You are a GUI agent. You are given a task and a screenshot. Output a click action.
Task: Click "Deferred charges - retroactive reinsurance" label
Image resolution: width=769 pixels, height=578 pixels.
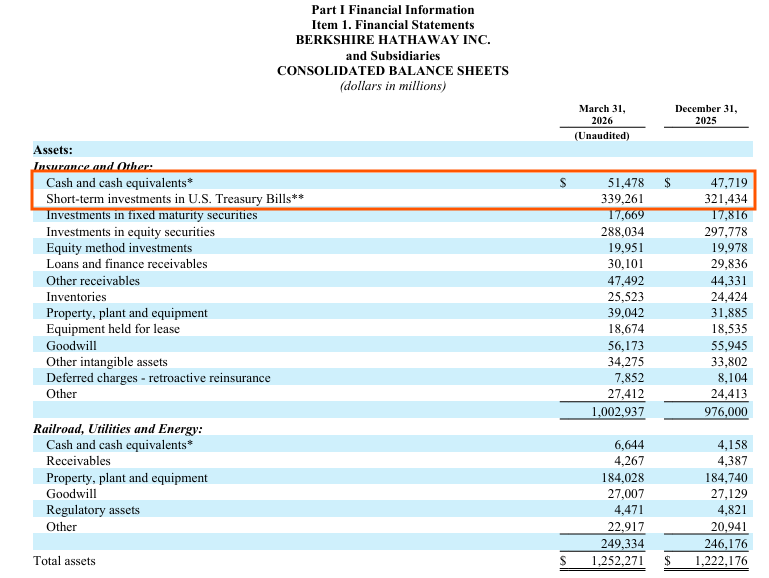click(x=158, y=378)
